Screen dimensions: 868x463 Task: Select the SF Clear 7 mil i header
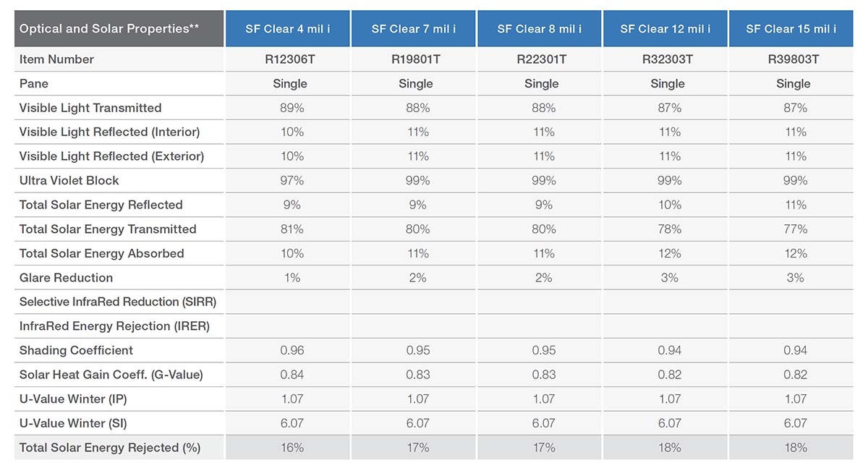click(x=414, y=29)
